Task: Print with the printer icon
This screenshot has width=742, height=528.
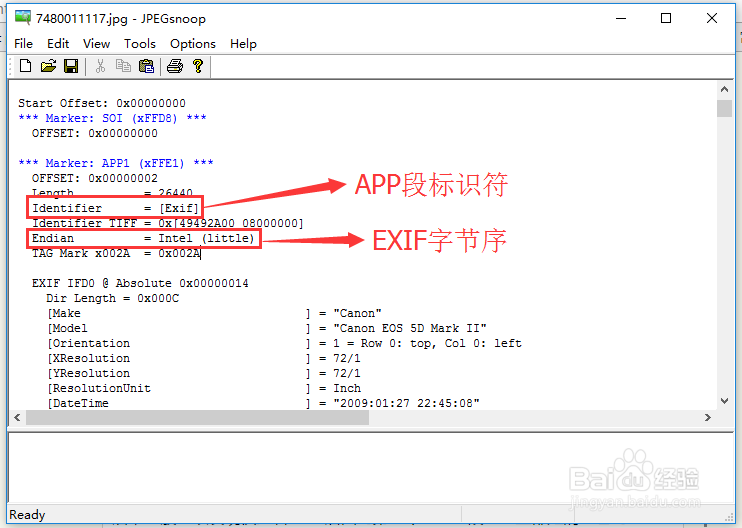Action: point(175,66)
